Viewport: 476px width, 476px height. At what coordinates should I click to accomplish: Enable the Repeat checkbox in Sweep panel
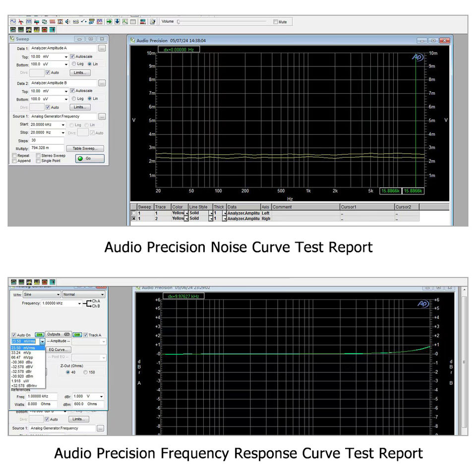pos(14,155)
